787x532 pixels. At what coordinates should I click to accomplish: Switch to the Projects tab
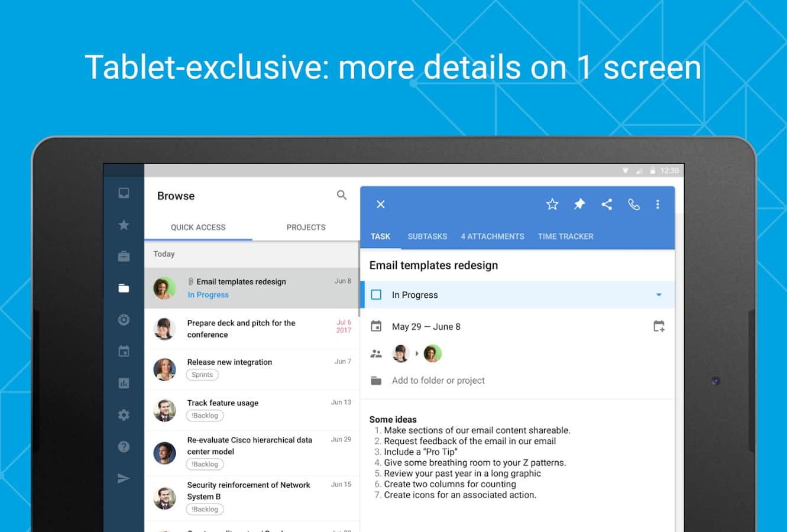tap(306, 228)
